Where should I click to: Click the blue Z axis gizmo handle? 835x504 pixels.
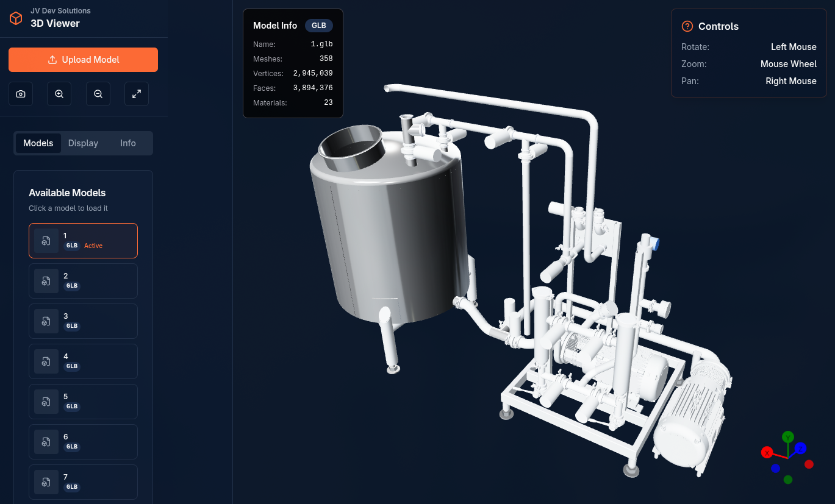[800, 449]
